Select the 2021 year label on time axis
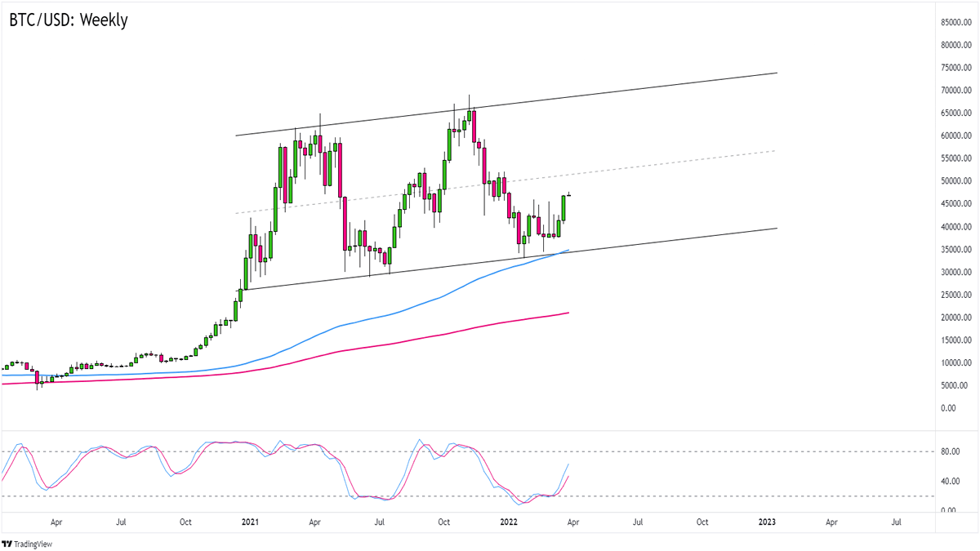Screen dimensions: 980x551 point(248,521)
